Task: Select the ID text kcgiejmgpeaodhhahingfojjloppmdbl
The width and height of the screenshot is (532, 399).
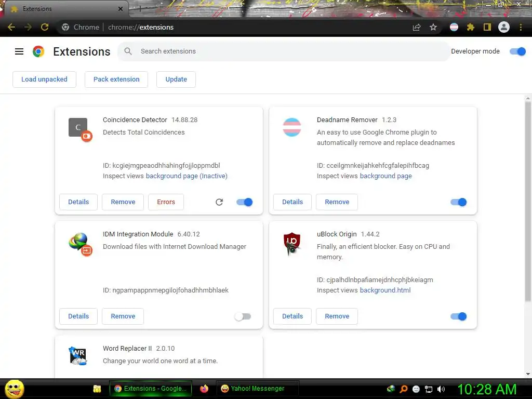Action: point(166,166)
